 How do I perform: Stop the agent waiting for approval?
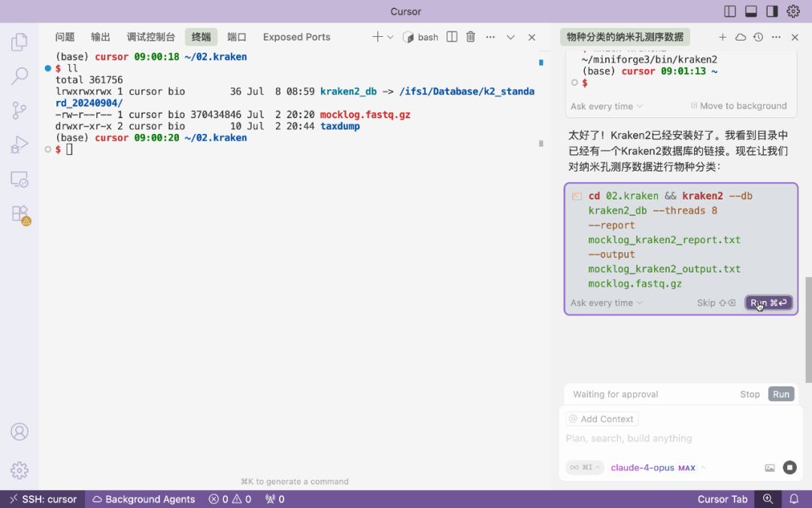click(x=750, y=394)
